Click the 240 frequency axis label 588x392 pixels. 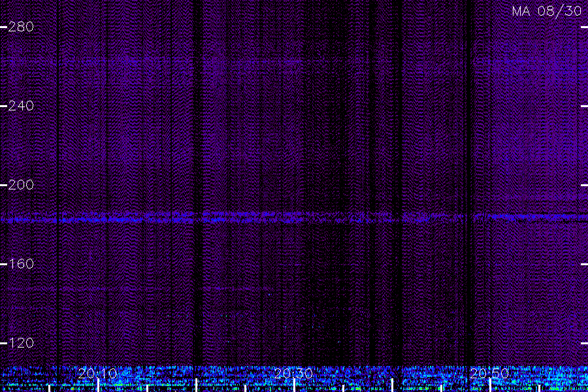coord(21,106)
